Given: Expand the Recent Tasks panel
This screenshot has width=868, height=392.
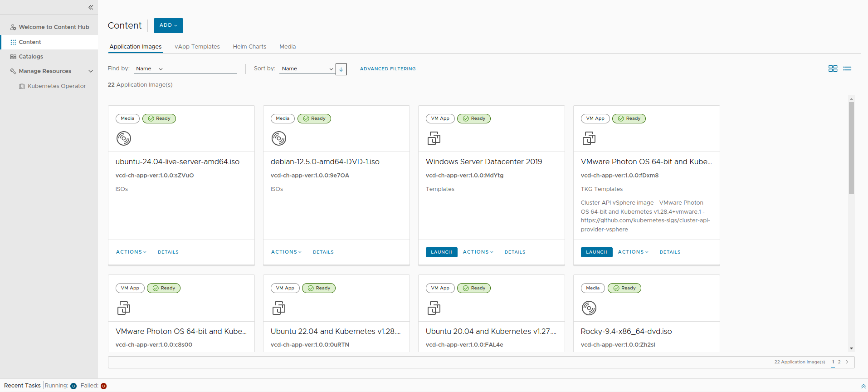Looking at the screenshot, I should (x=863, y=386).
